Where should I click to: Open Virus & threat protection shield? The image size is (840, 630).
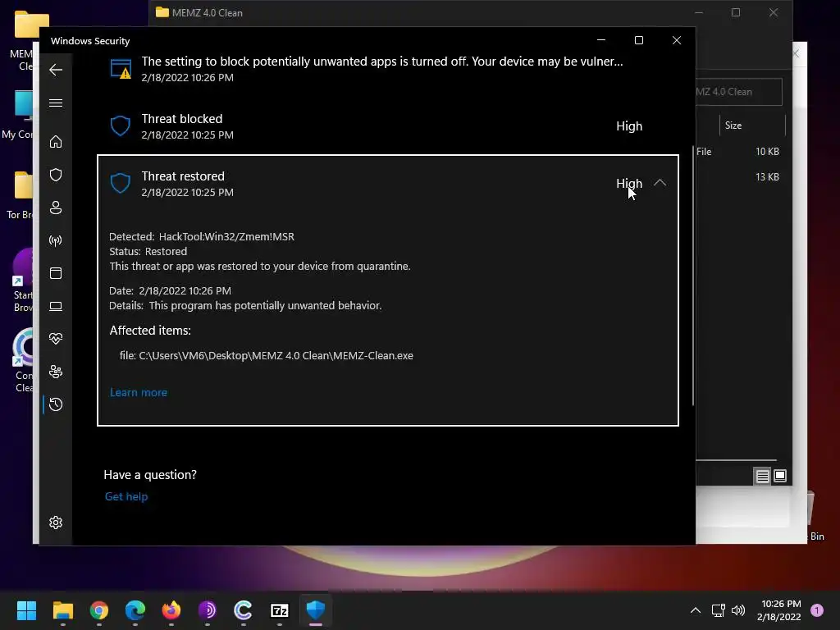56,175
